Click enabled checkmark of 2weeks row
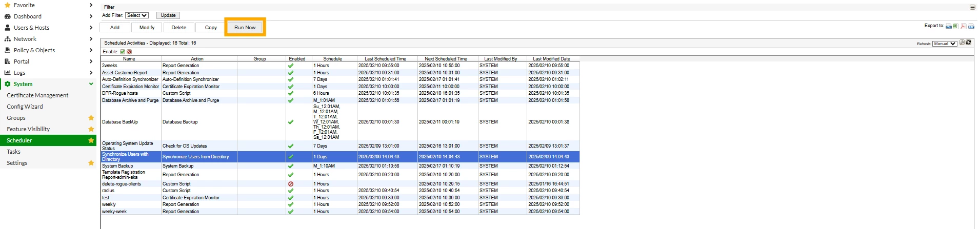Image resolution: width=980 pixels, height=229 pixels. tap(291, 66)
